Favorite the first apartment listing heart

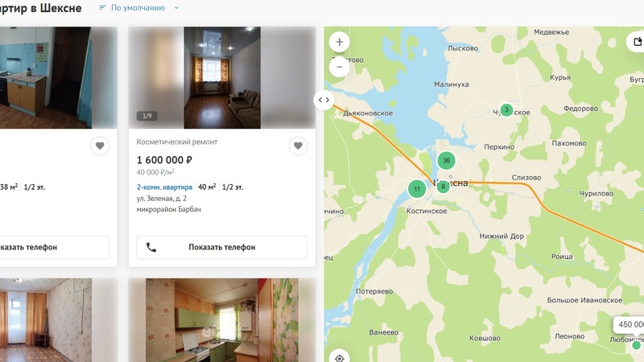click(x=100, y=146)
